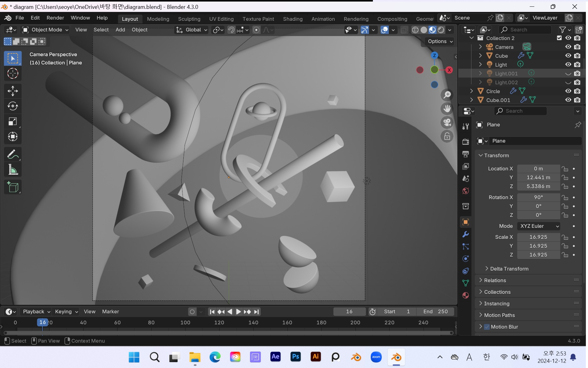This screenshot has height=368, width=588.
Task: Click the blue Z axis gizmo ball
Action: [434, 55]
